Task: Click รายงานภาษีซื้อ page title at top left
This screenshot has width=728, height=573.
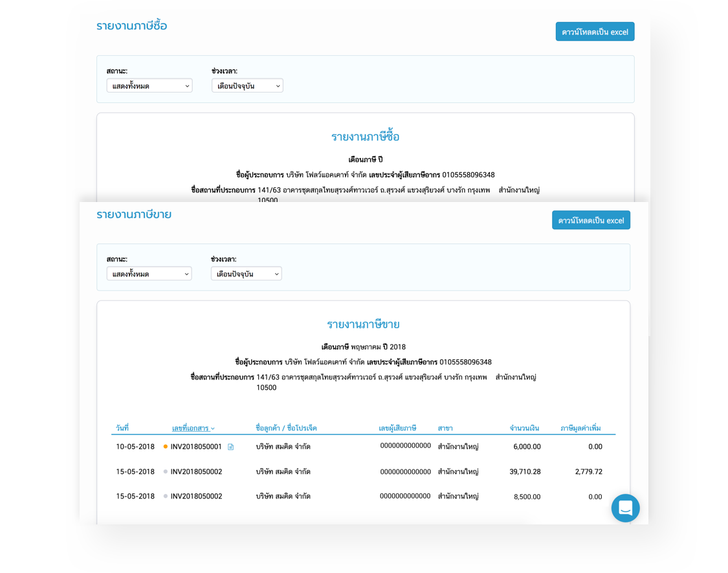Action: 131,25
